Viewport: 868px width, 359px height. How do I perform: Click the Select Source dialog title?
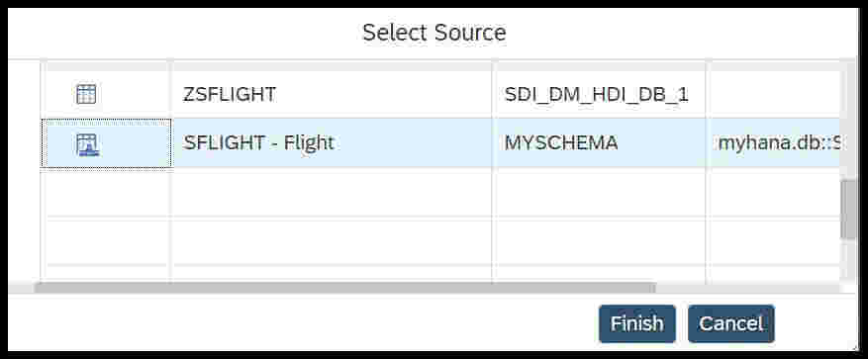click(x=434, y=33)
